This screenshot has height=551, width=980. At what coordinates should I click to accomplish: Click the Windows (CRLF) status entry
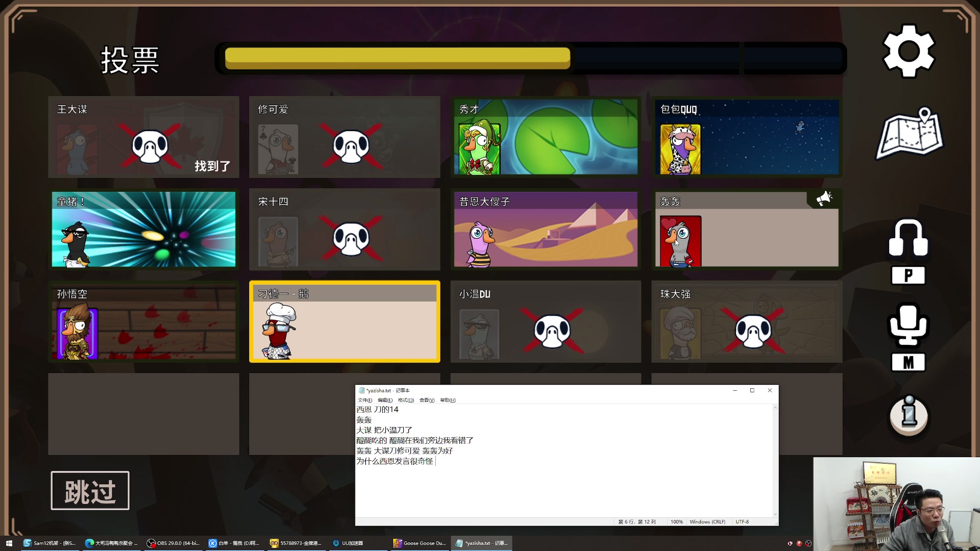pyautogui.click(x=707, y=522)
